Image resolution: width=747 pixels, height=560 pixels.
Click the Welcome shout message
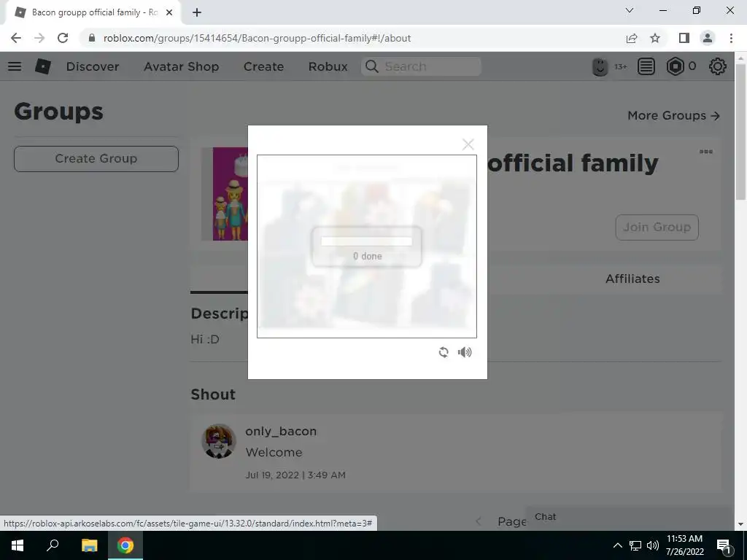pos(274,452)
